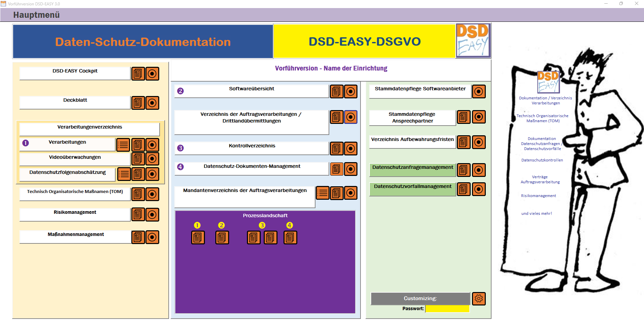Click the document icon for Datenschutzfolgenabschätzung
This screenshot has width=644, height=334.
tap(138, 174)
